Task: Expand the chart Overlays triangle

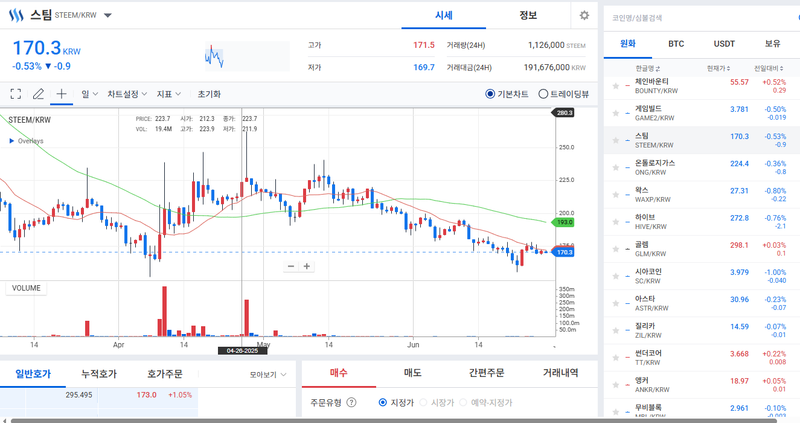Action: 12,141
